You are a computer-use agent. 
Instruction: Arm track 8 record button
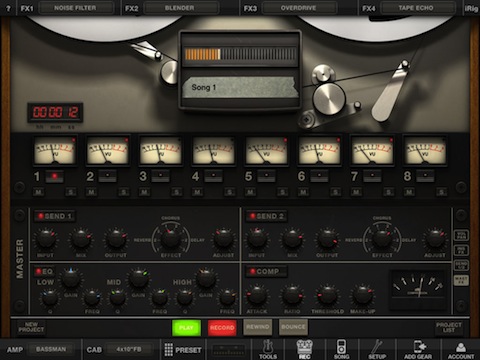pyautogui.click(x=425, y=176)
